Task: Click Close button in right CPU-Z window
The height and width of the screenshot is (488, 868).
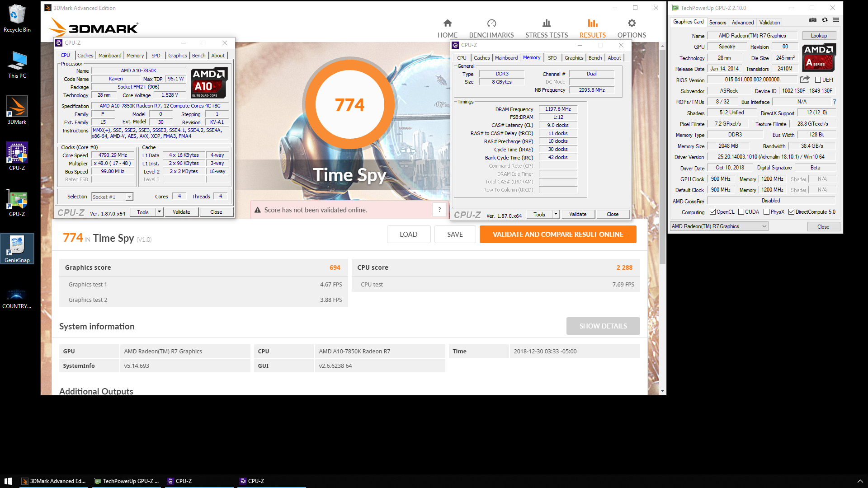Action: pos(613,214)
